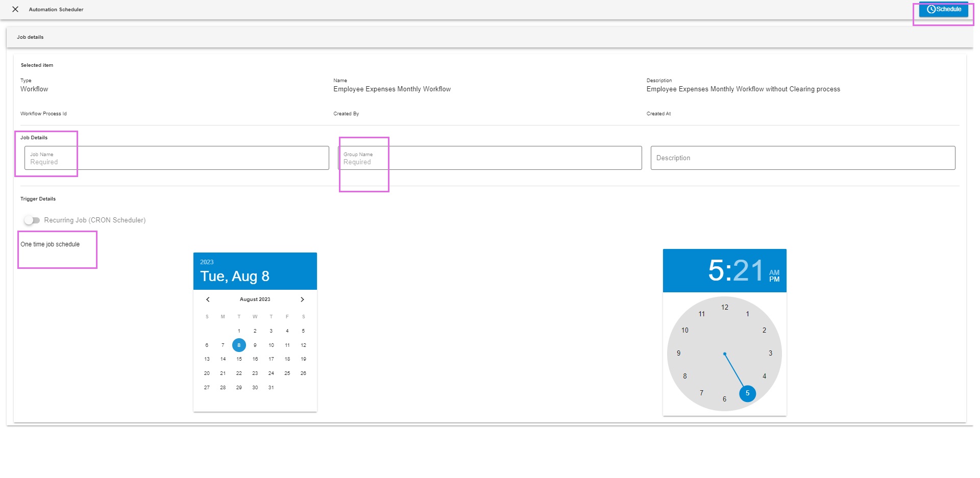The height and width of the screenshot is (478, 980).
Task: Select August 5 in calendar
Action: [x=303, y=331]
